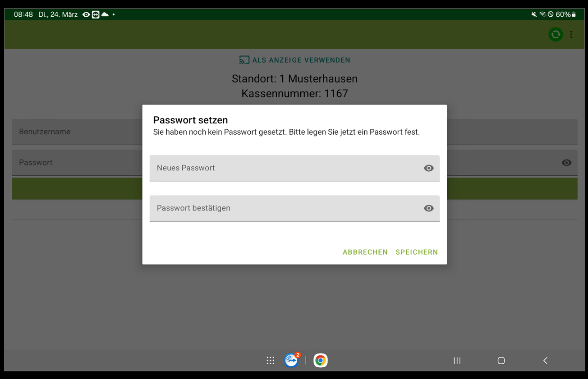Viewport: 588px width, 379px height.
Task: Open the app drawer grid icon
Action: pos(271,360)
